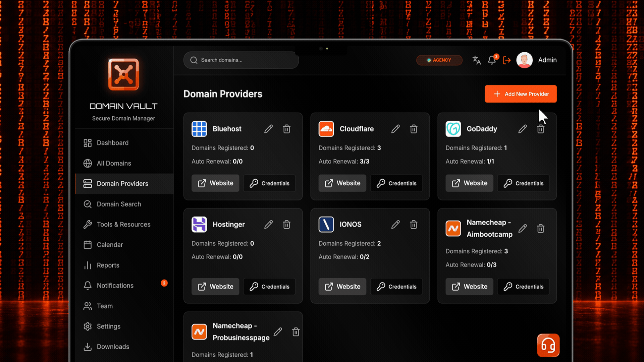Open the Admin profile avatar
This screenshot has width=644, height=362.
point(525,60)
